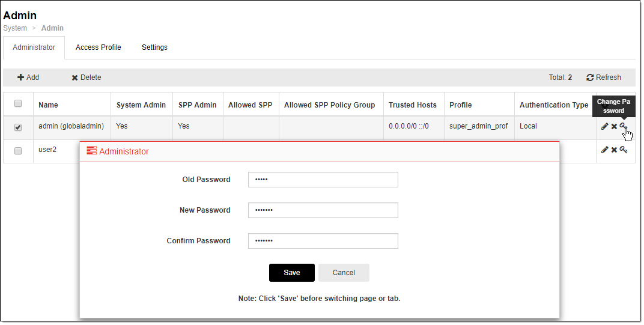Uncheck the admin (globaladmin) row checkbox
This screenshot has width=644, height=325.
tap(18, 127)
